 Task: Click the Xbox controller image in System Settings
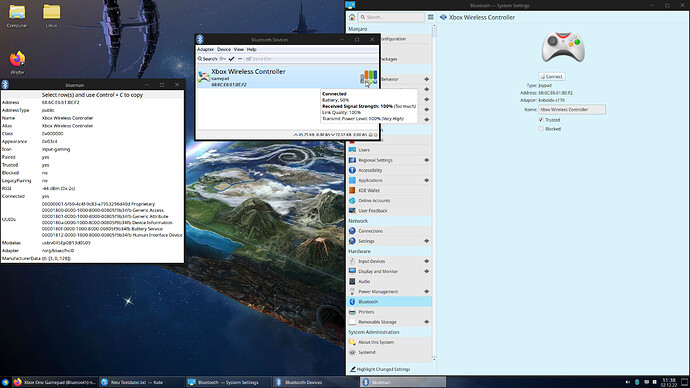click(563, 47)
